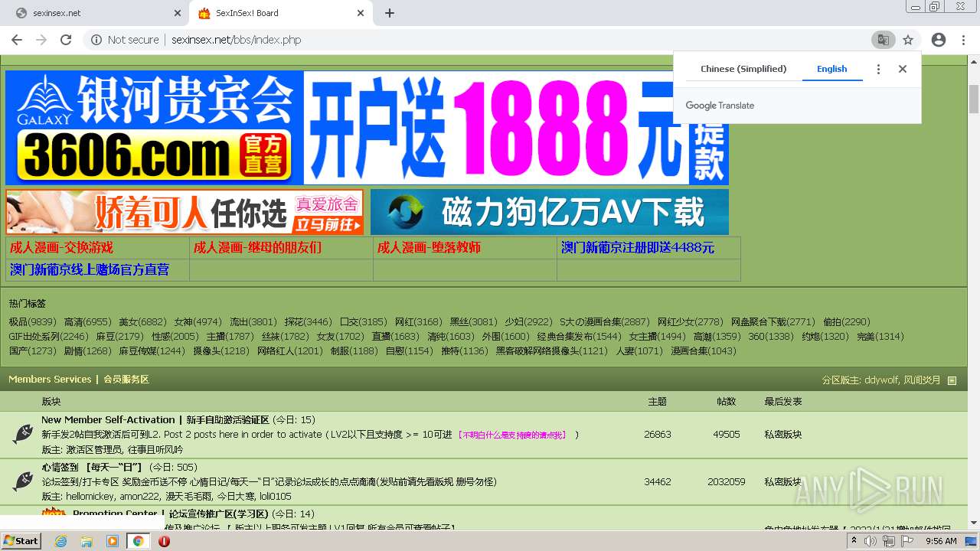Click the 漫画合集(1043) tag
Screen dimensions: 980x551
tap(704, 351)
